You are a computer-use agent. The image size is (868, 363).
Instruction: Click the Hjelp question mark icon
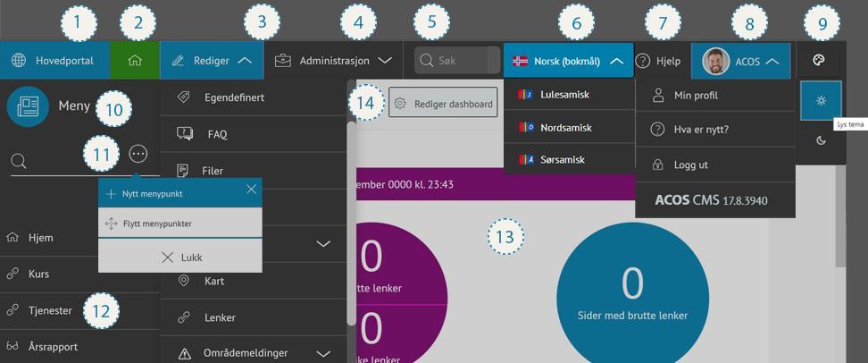[643, 61]
